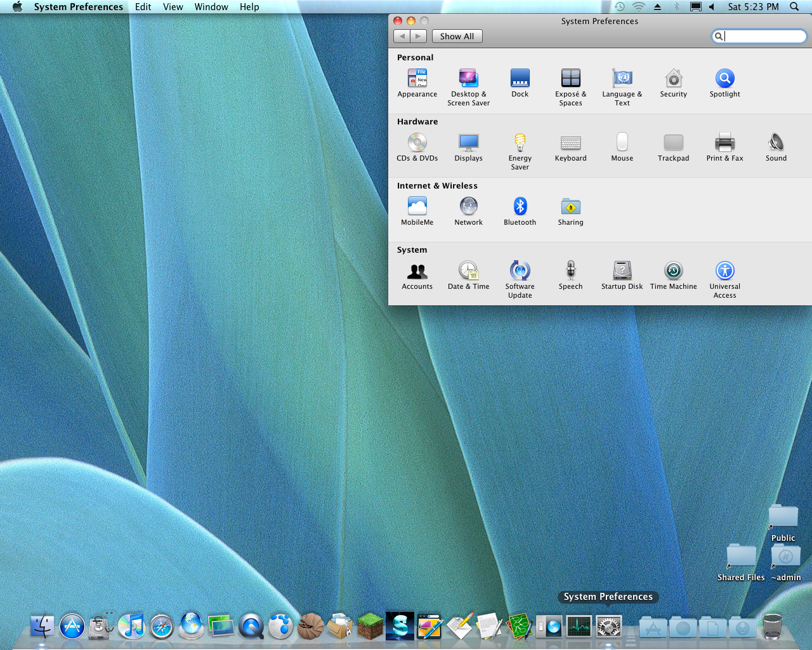Go forward with the right arrow button

(418, 36)
